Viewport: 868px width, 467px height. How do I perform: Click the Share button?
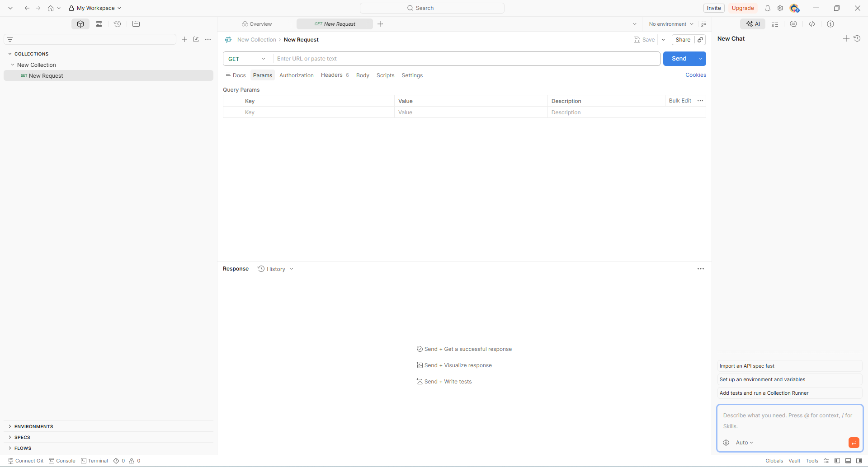683,40
